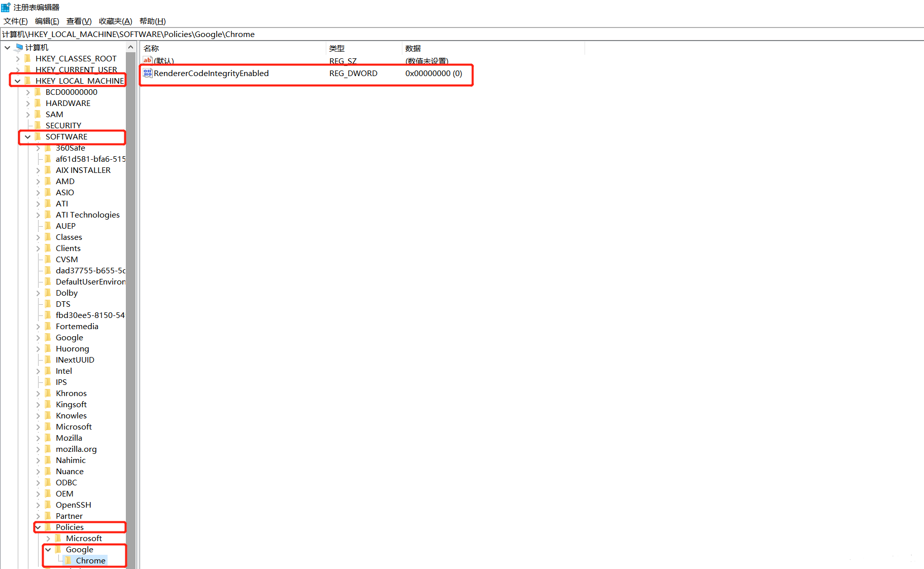Expand the HKEY_CURRENT_USER tree node
The image size is (924, 569).
coord(18,69)
